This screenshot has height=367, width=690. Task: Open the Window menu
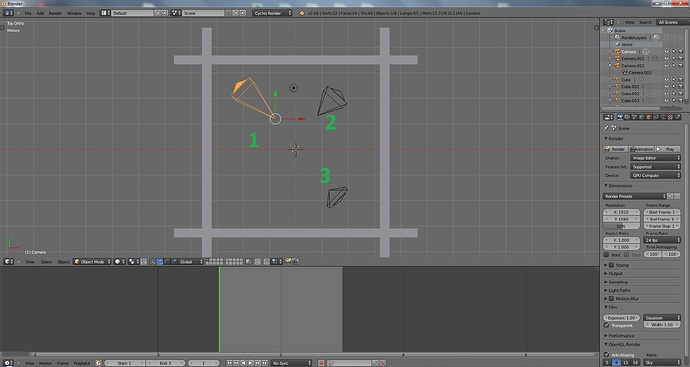[74, 13]
